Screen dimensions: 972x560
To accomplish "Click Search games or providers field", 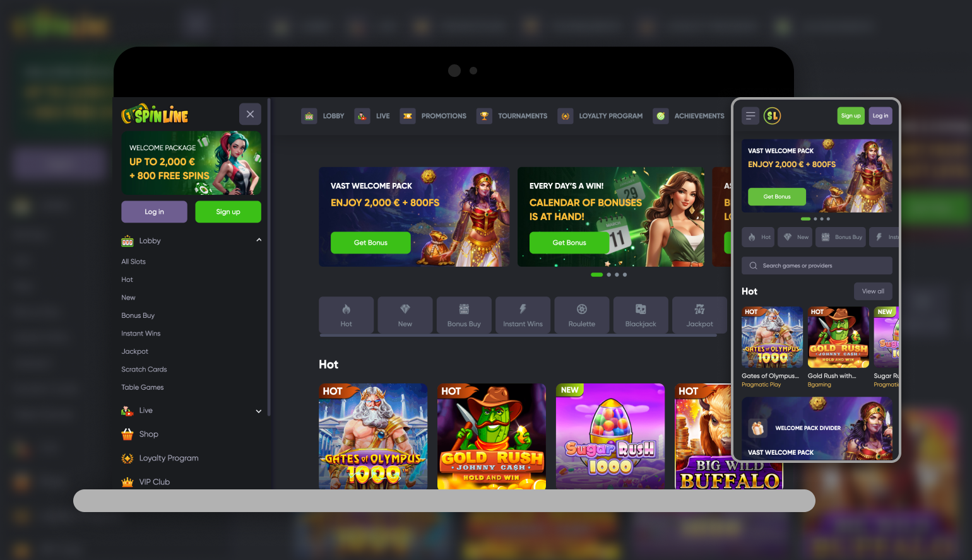I will 817,265.
